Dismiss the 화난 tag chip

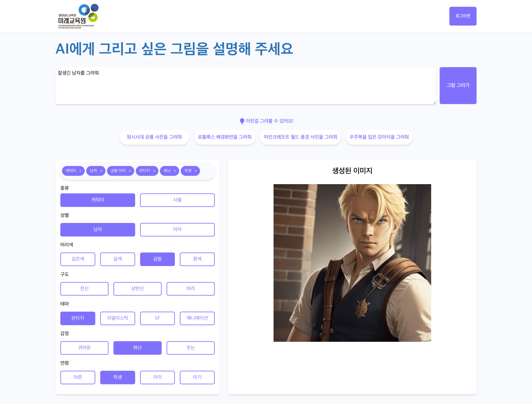175,171
